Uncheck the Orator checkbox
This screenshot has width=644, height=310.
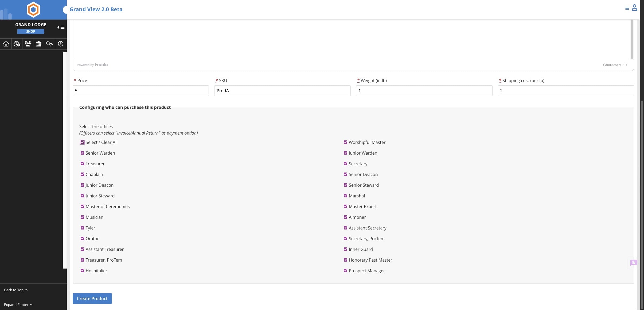click(82, 239)
